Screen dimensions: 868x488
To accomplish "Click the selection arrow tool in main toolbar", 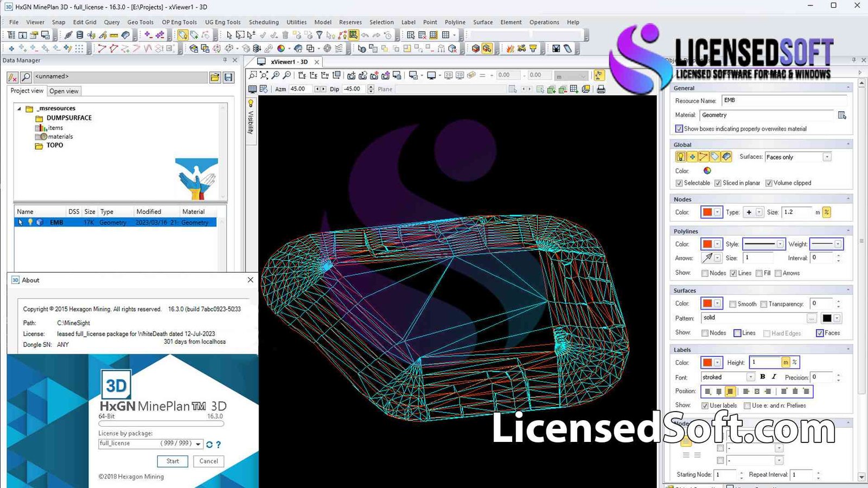I will point(229,35).
